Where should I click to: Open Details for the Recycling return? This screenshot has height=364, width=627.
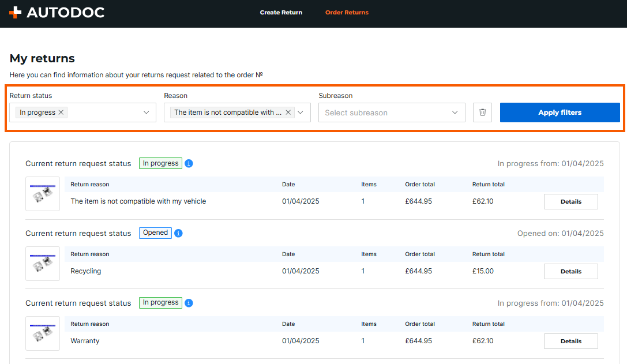click(570, 271)
